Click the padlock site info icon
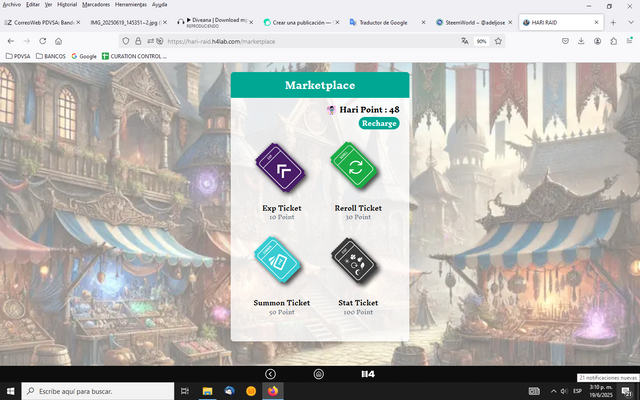The height and width of the screenshot is (400, 640). 138,41
